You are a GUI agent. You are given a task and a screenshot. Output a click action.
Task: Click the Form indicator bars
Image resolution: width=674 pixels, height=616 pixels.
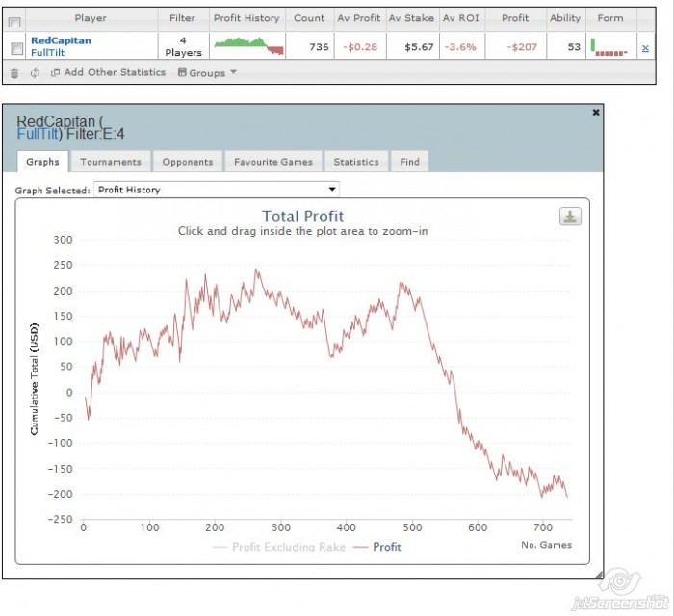[x=609, y=47]
